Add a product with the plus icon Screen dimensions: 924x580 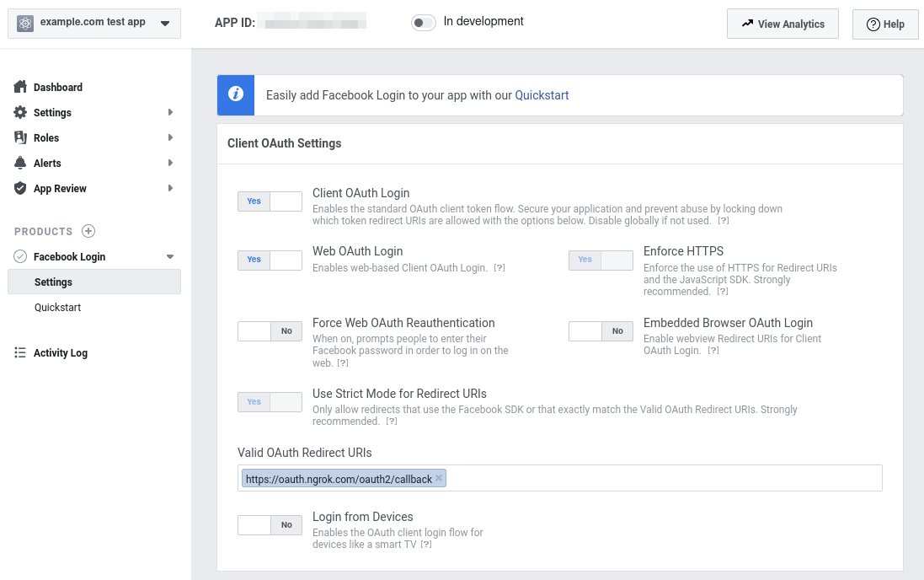click(x=88, y=231)
